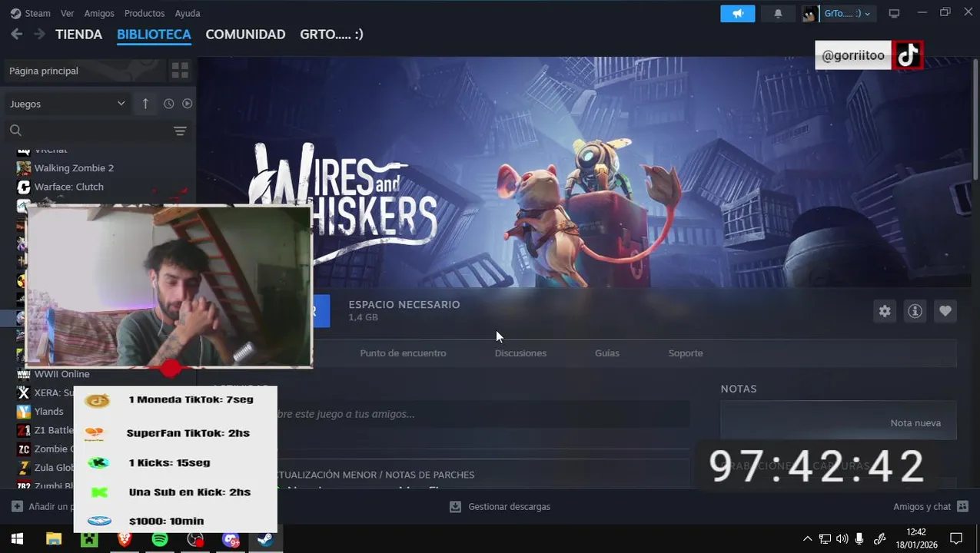Toggle the recent activity clock filter
980x553 pixels.
[x=169, y=104]
